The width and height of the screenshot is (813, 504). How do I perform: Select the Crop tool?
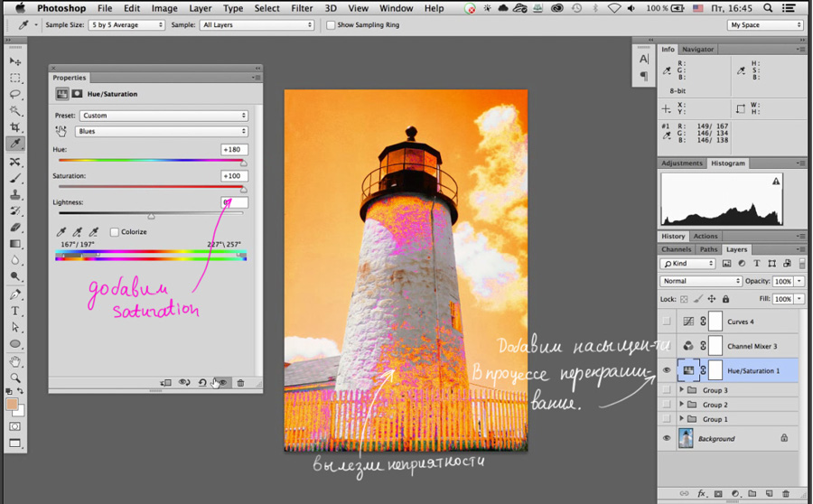(15, 127)
